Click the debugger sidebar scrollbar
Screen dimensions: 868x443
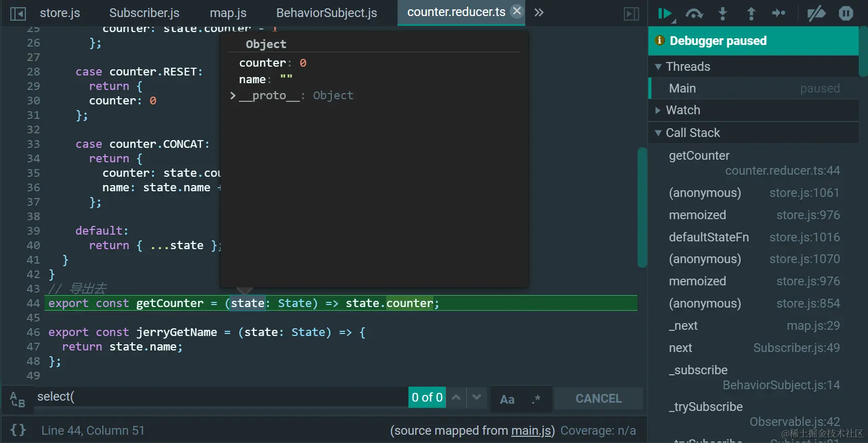pyautogui.click(x=863, y=51)
